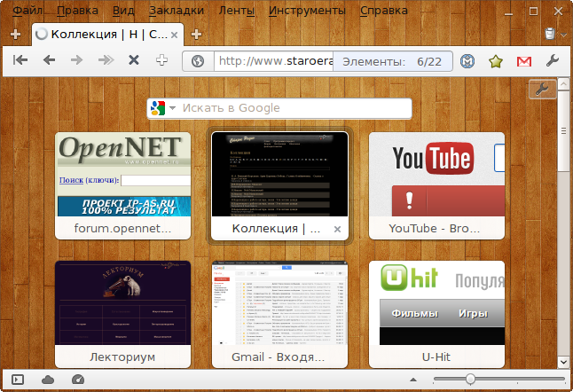Open the Файл menu

(27, 11)
